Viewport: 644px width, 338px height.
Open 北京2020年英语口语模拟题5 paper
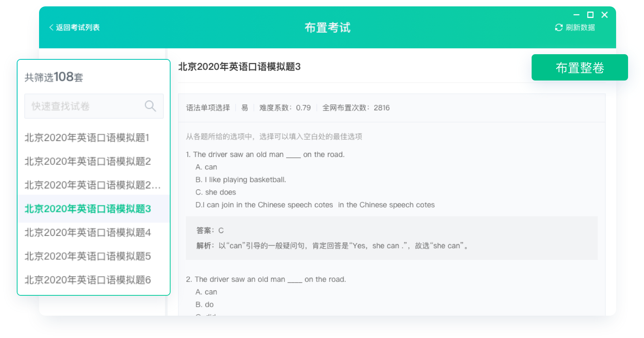pyautogui.click(x=88, y=256)
